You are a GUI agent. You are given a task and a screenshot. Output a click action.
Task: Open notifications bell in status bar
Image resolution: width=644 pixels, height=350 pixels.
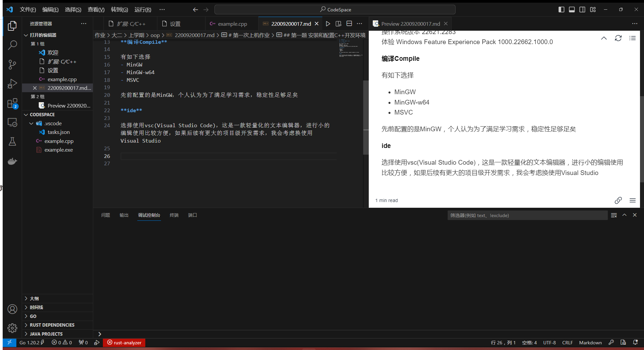tap(635, 343)
